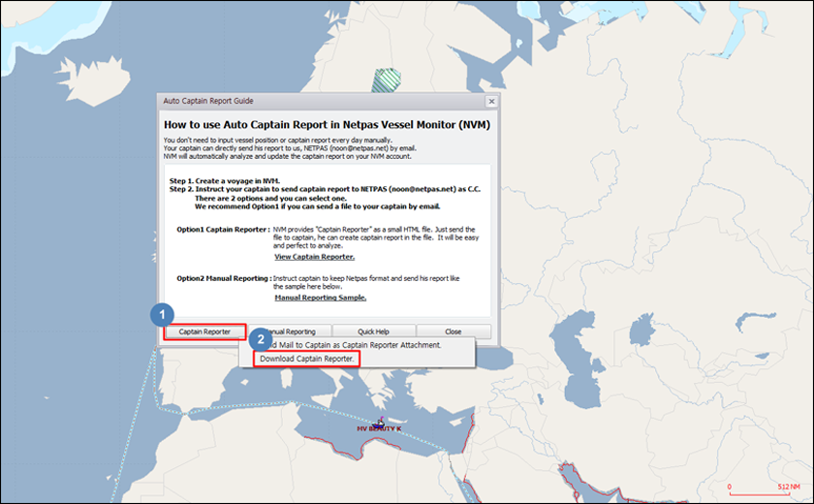The image size is (814, 504).
Task: Click the Step 1 Create a voyage text
Action: tap(225, 181)
